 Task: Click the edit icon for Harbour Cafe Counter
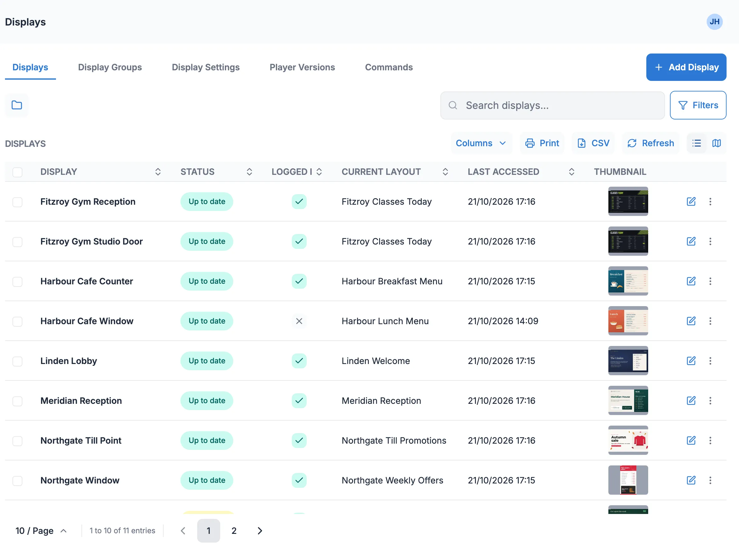(x=691, y=281)
